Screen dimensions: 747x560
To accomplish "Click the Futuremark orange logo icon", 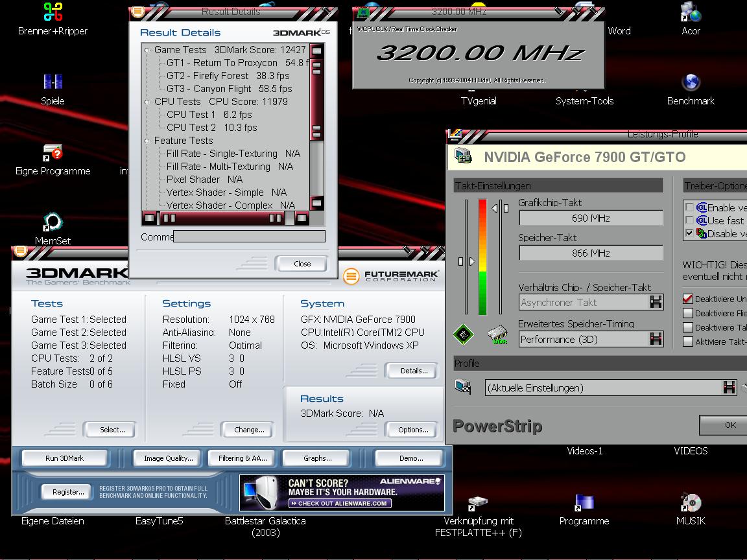I will pyautogui.click(x=351, y=275).
